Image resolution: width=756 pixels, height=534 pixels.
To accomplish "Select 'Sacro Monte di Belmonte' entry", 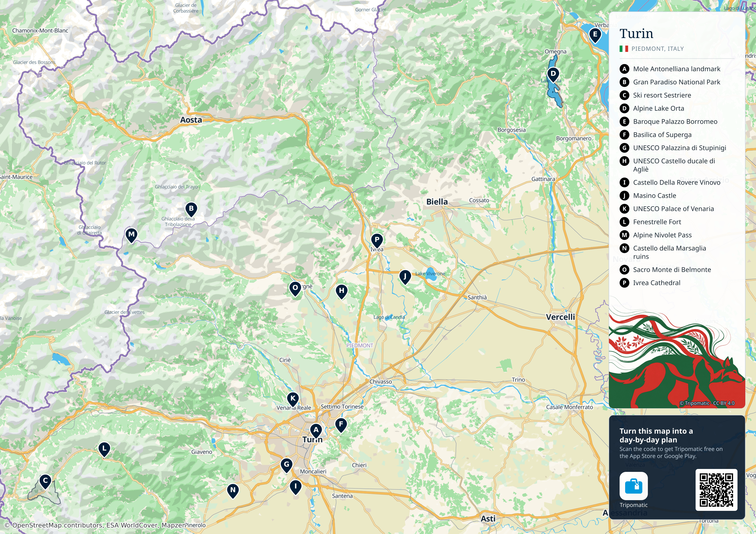I will point(672,270).
